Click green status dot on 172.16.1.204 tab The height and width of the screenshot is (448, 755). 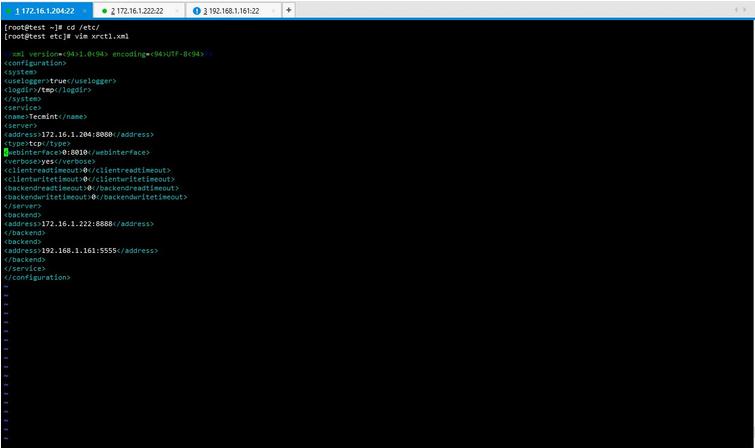point(9,11)
